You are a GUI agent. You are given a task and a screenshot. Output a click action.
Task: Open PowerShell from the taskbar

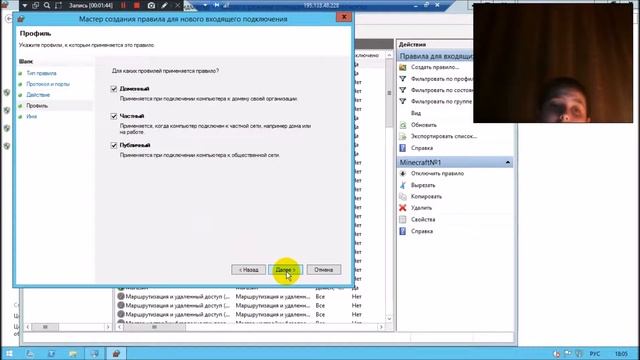51,353
